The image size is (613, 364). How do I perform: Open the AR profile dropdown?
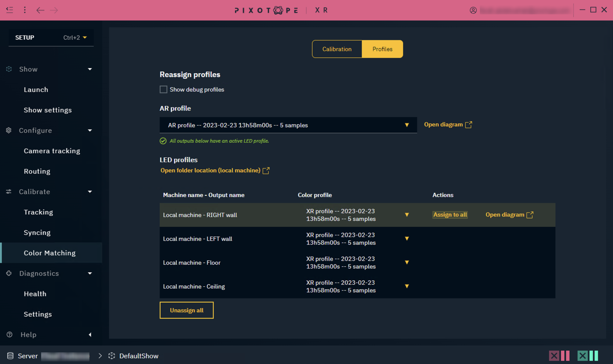click(288, 125)
